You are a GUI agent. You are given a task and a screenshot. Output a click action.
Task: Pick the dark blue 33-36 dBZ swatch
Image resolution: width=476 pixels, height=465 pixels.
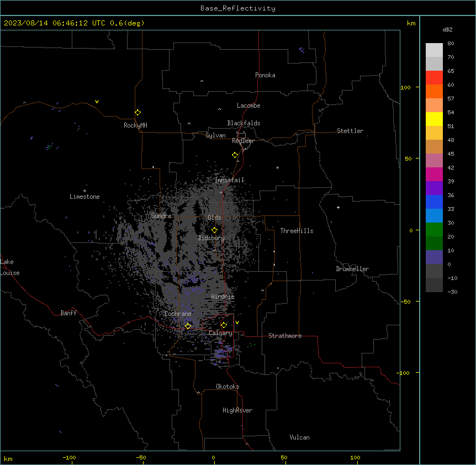pos(434,202)
